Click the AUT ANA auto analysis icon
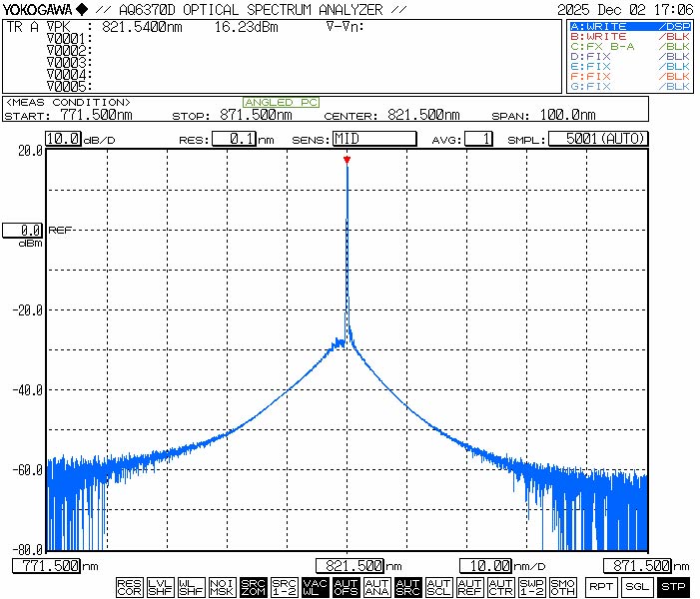This screenshot has width=700, height=599. [376, 587]
